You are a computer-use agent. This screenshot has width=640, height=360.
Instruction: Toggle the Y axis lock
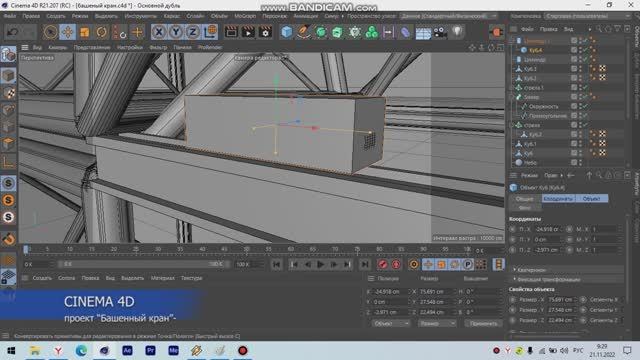(x=176, y=32)
